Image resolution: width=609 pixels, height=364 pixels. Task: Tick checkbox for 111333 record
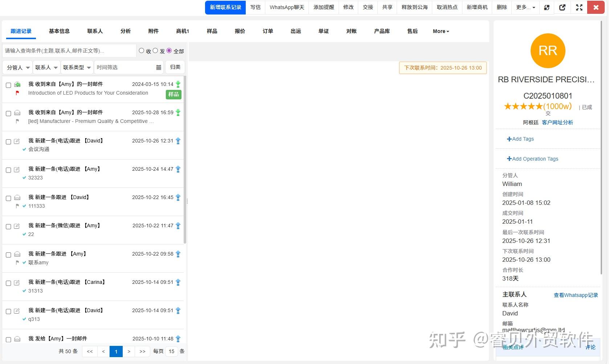coord(8,198)
